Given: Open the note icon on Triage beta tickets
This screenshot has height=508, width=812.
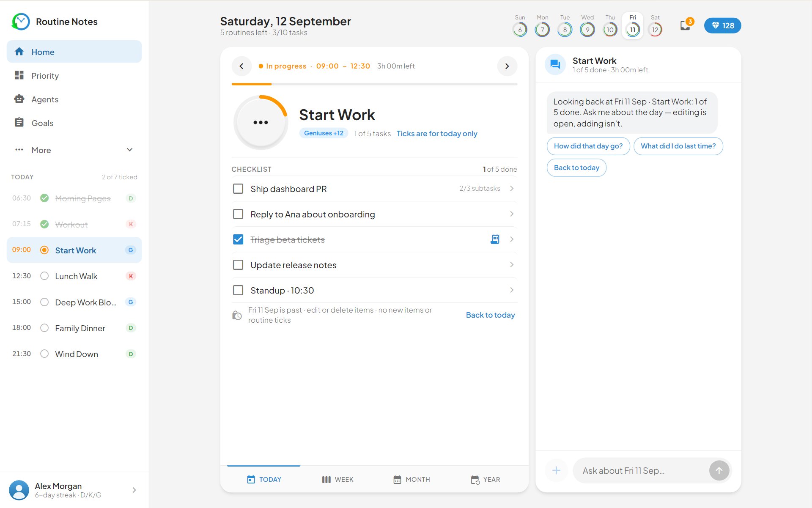Looking at the screenshot, I should [495, 239].
